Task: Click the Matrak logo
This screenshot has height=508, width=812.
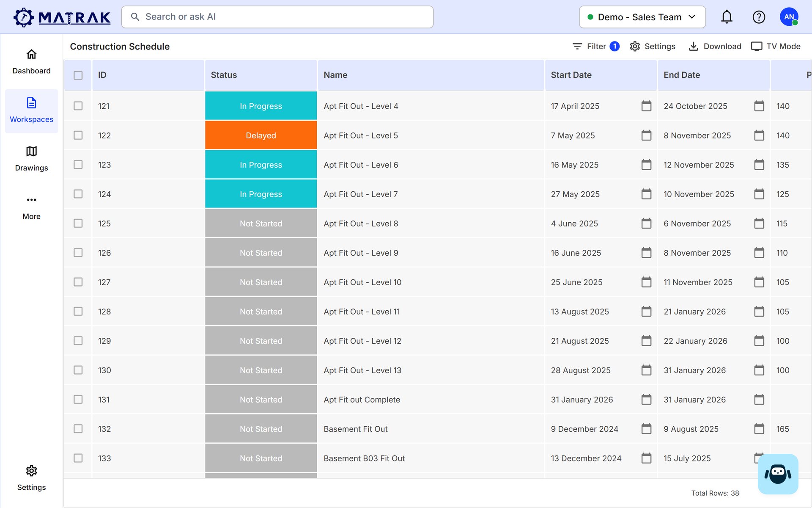Action: 62,17
